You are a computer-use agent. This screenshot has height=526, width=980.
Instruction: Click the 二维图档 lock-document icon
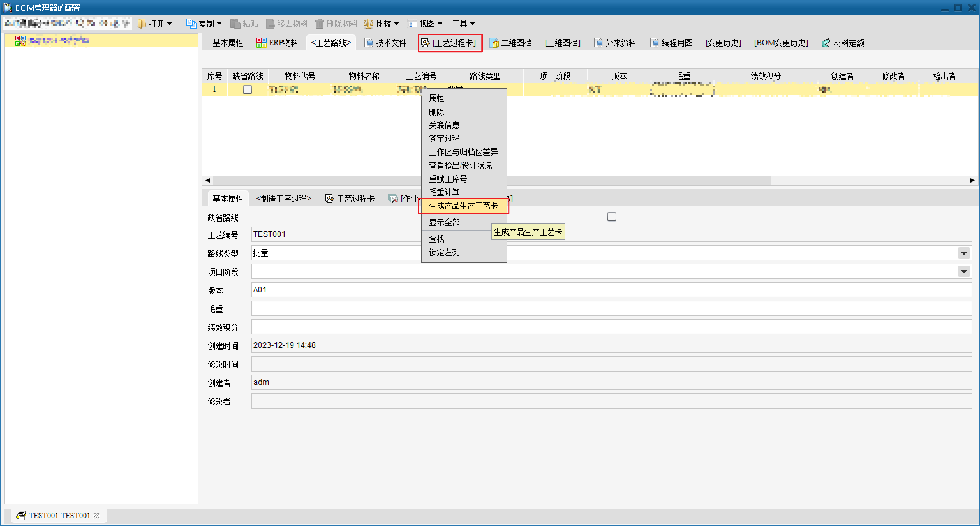pos(494,43)
